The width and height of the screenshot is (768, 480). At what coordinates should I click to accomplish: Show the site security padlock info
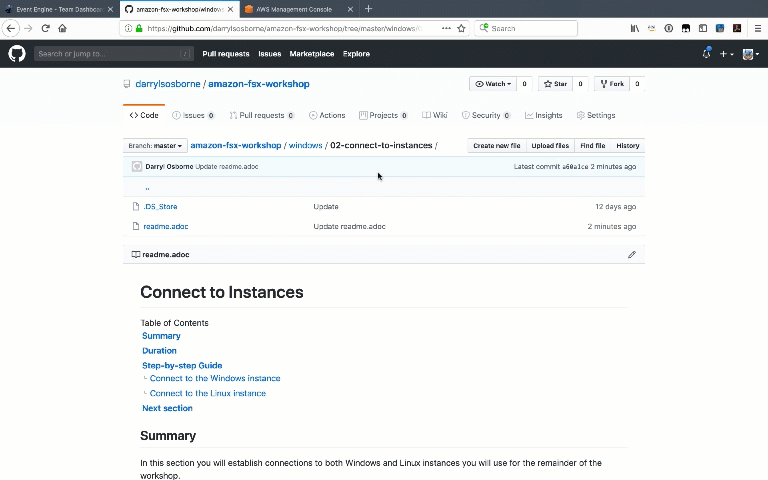click(139, 28)
